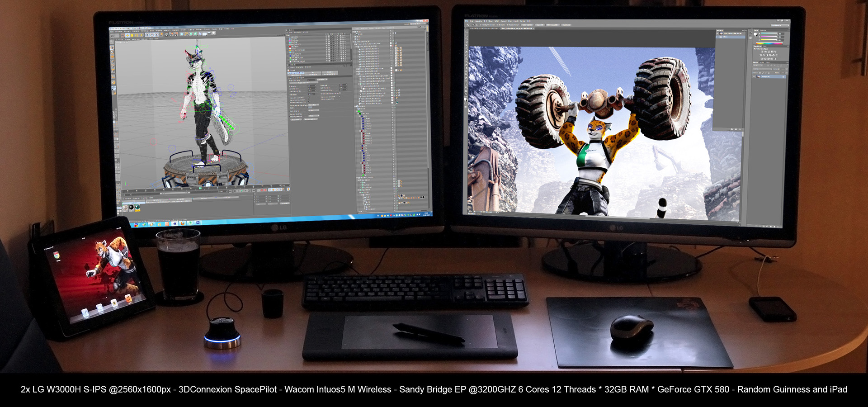The width and height of the screenshot is (868, 407).
Task: Switch to the second Photoshop document tab
Action: pyautogui.click(x=518, y=28)
